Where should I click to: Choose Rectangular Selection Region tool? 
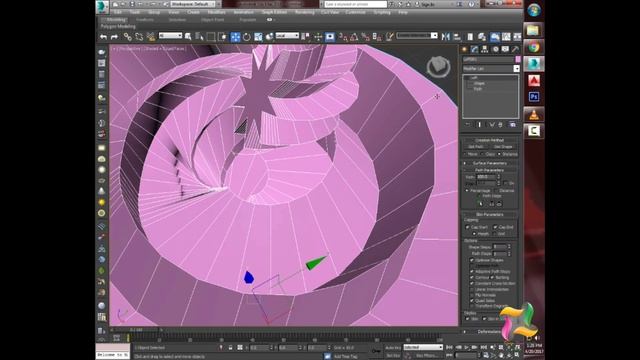point(211,37)
